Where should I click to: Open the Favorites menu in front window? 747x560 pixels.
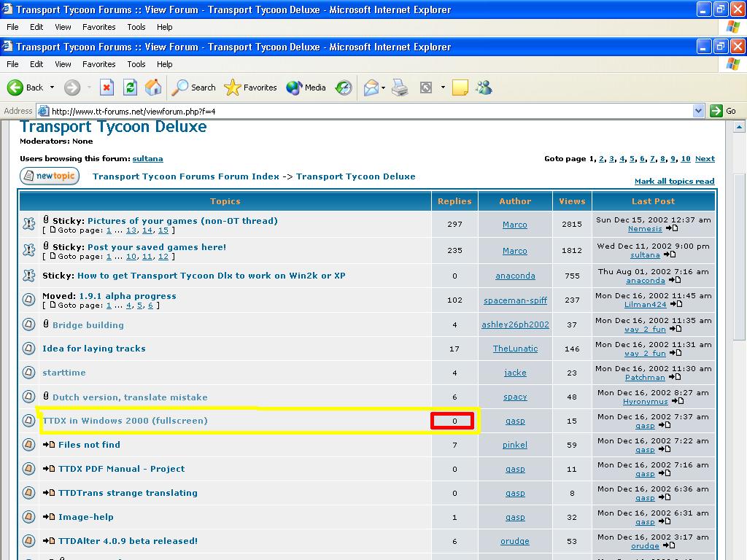(x=99, y=64)
